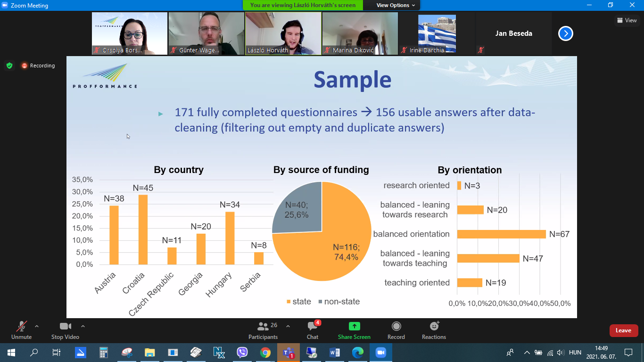
Task: Open Microsoft Teams from taskbar
Action: pos(288,352)
